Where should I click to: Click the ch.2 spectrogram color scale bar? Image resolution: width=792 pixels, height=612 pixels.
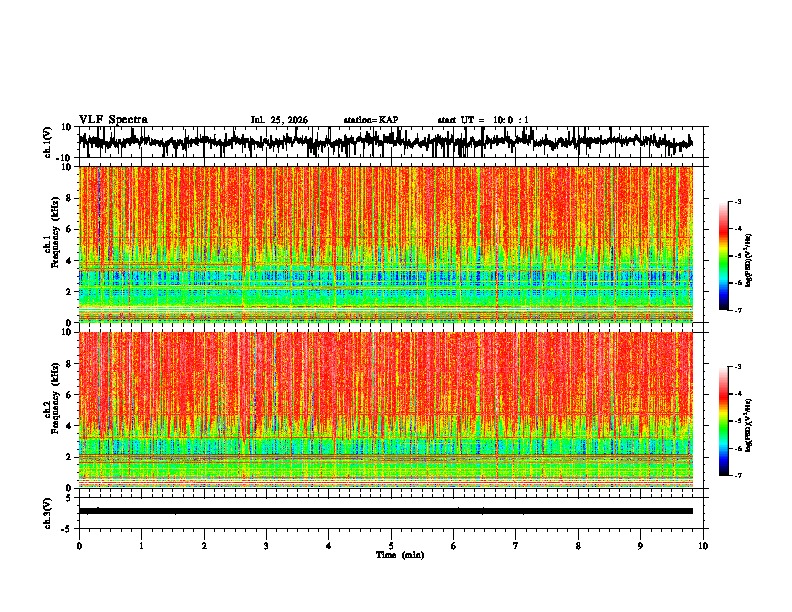(x=723, y=421)
